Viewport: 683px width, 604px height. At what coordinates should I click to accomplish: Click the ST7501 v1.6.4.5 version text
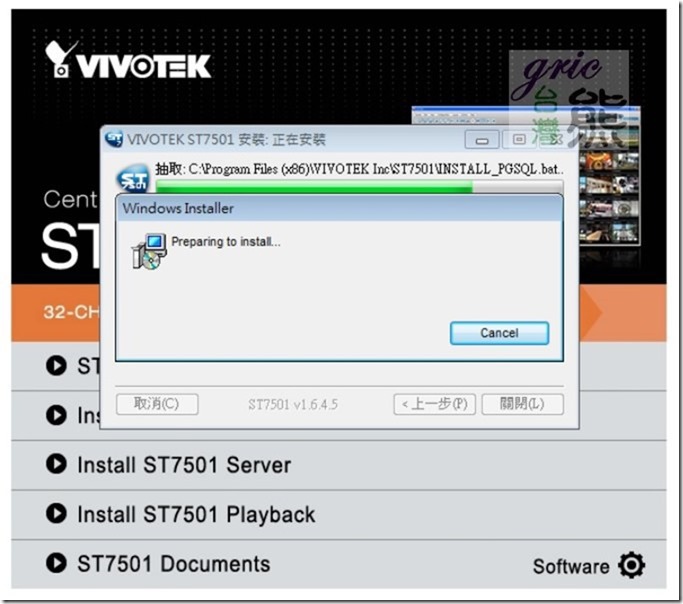[x=293, y=405]
